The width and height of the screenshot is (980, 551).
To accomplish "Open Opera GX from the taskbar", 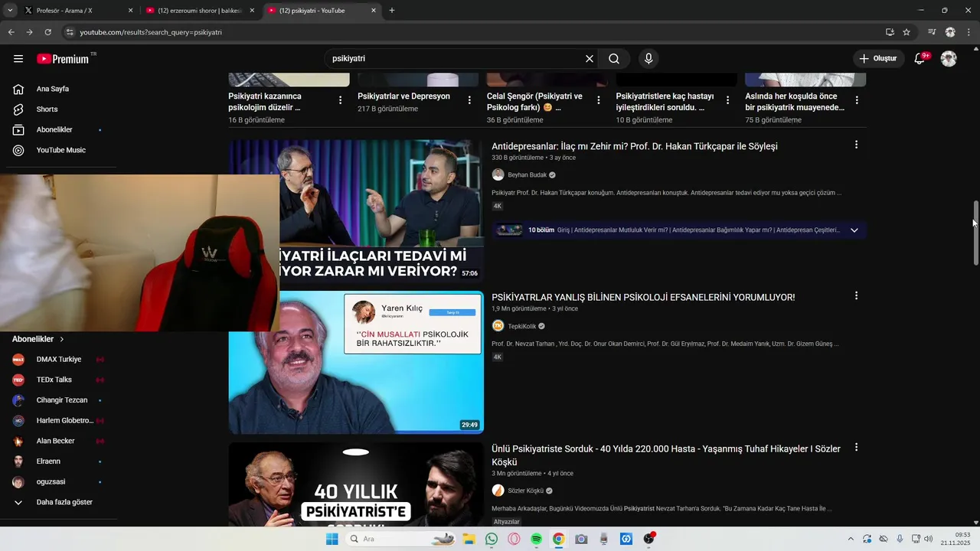I will tap(514, 539).
